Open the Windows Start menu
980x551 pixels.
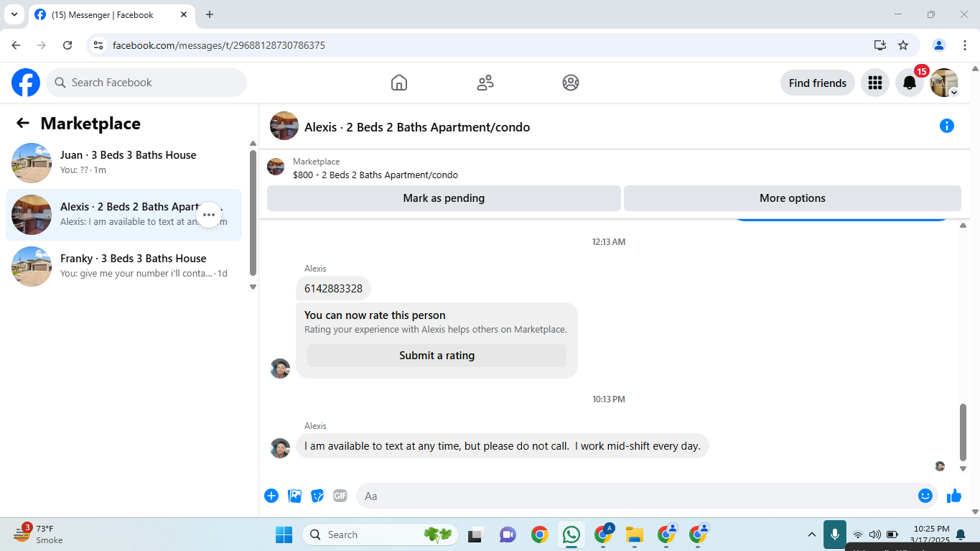tap(284, 534)
